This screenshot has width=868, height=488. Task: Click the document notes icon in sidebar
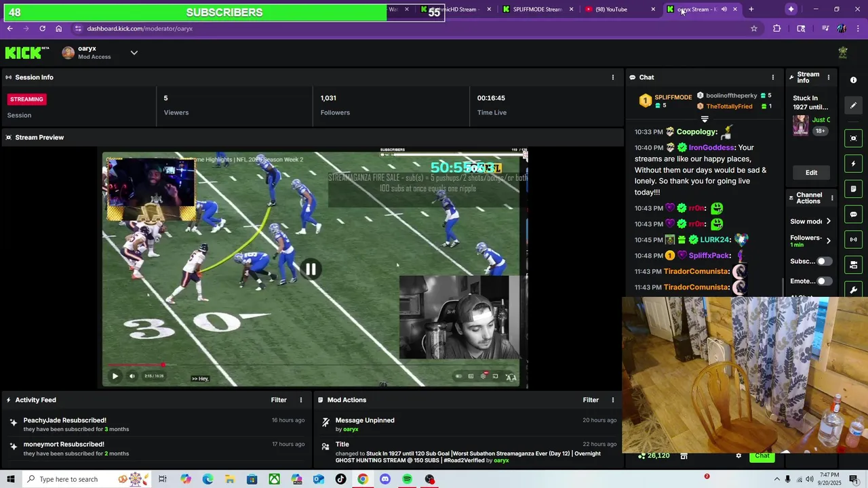(853, 189)
